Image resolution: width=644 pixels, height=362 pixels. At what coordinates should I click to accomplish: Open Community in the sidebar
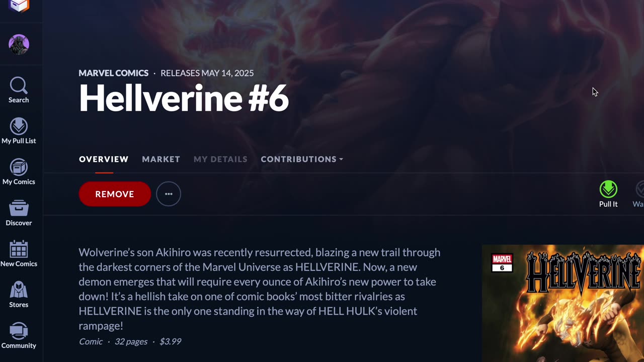coord(19,336)
